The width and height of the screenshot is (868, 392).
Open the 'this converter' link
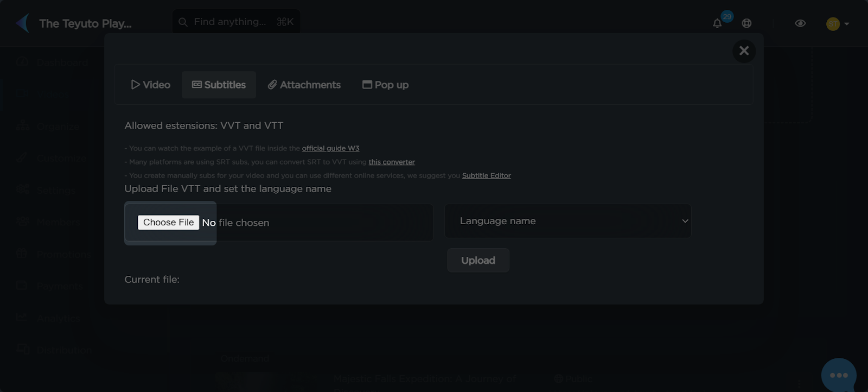[x=392, y=162]
